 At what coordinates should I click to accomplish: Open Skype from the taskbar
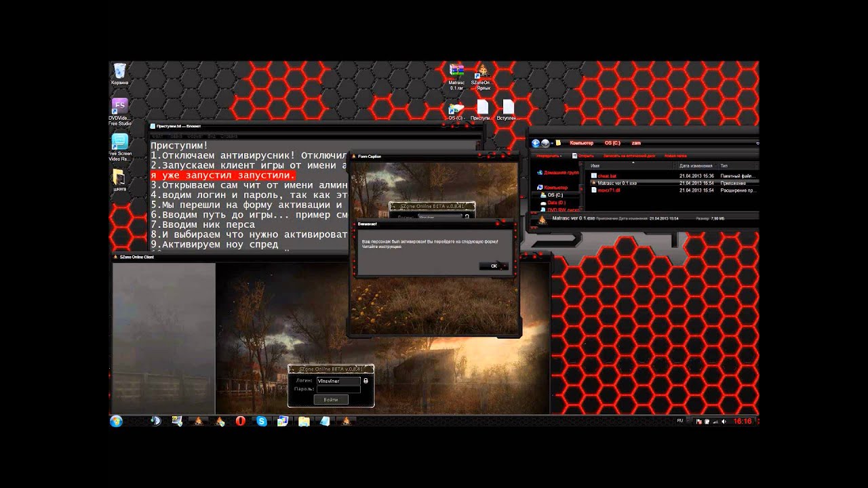pyautogui.click(x=262, y=421)
